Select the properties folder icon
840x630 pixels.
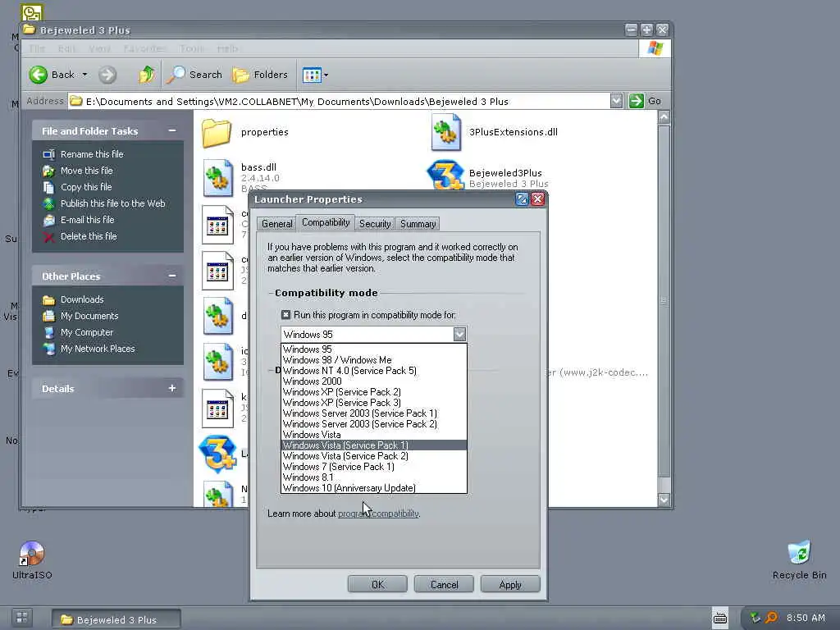(217, 132)
